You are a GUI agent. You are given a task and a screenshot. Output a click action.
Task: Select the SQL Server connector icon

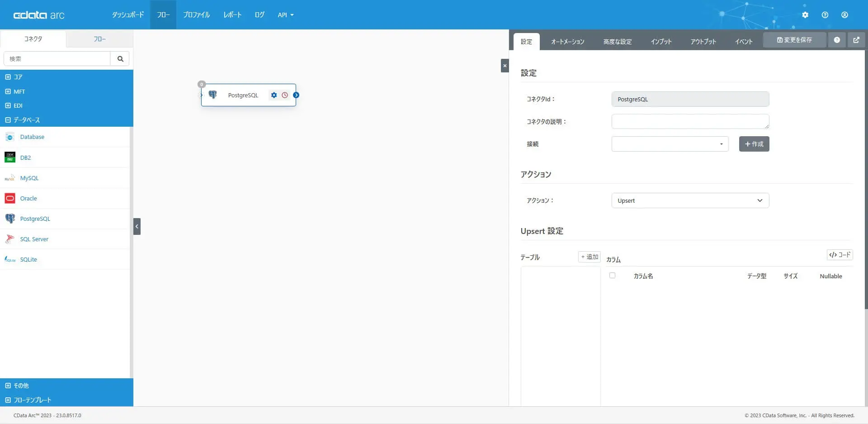(10, 239)
